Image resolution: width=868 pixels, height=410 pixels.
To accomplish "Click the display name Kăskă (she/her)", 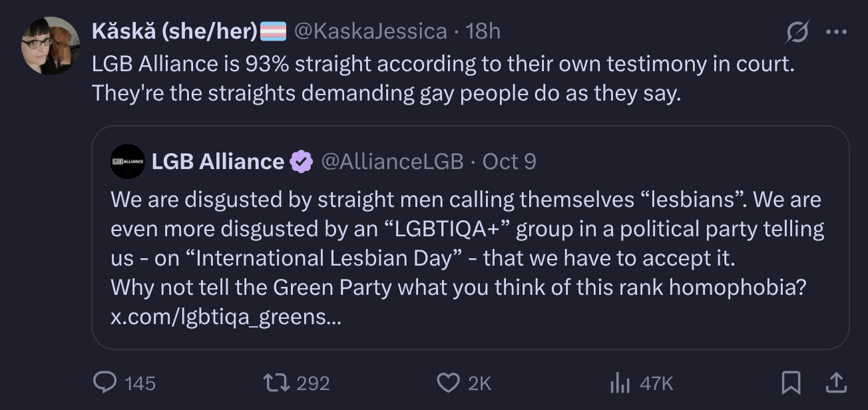I will (175, 31).
